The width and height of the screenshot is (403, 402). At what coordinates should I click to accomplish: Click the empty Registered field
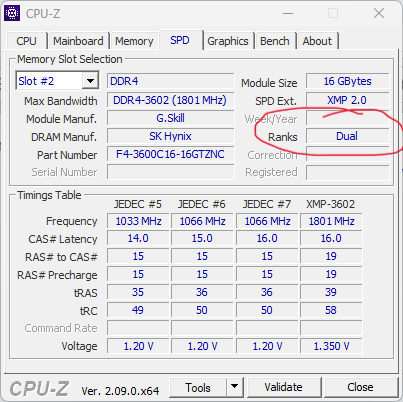[348, 172]
